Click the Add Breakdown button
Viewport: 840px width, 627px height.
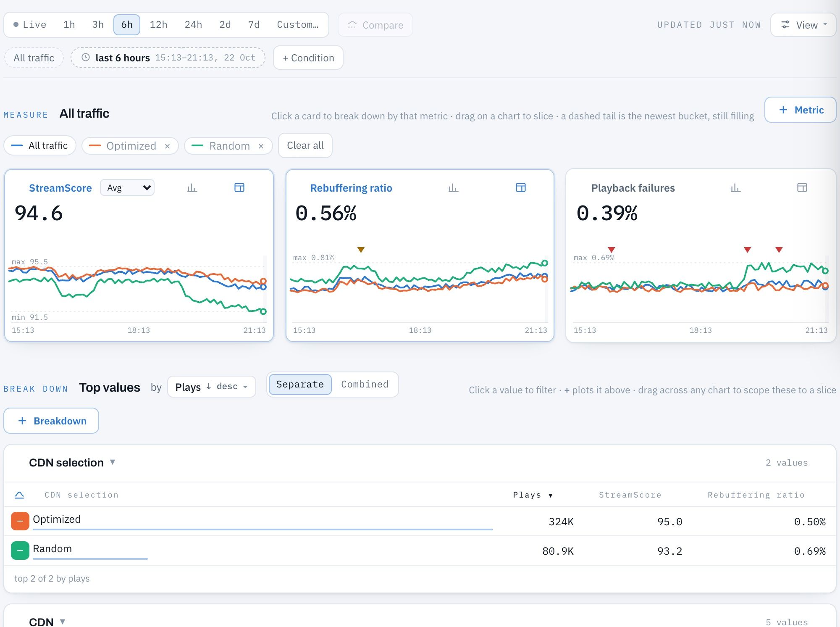point(51,421)
